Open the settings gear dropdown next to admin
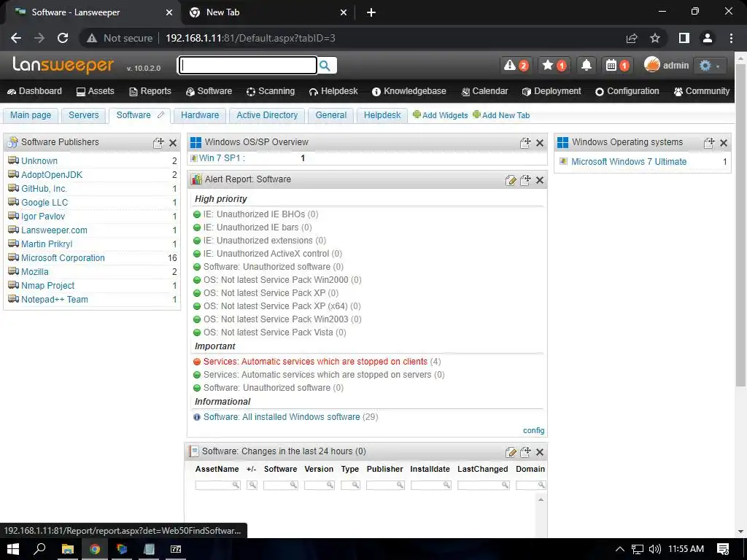Viewport: 747px width, 560px height. (x=710, y=65)
